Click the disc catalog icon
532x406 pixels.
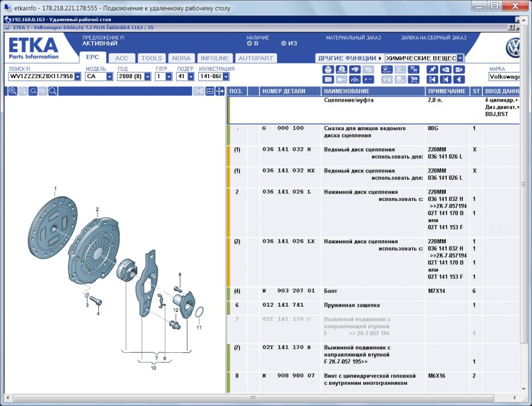pos(341,70)
